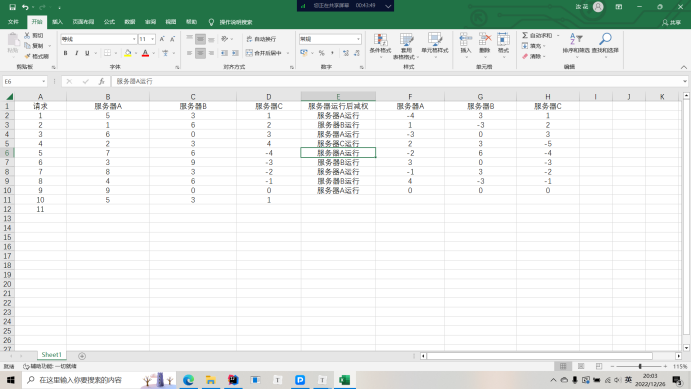The image size is (692, 389).
Task: Click the Decrease Decimal icon
Action: click(357, 53)
